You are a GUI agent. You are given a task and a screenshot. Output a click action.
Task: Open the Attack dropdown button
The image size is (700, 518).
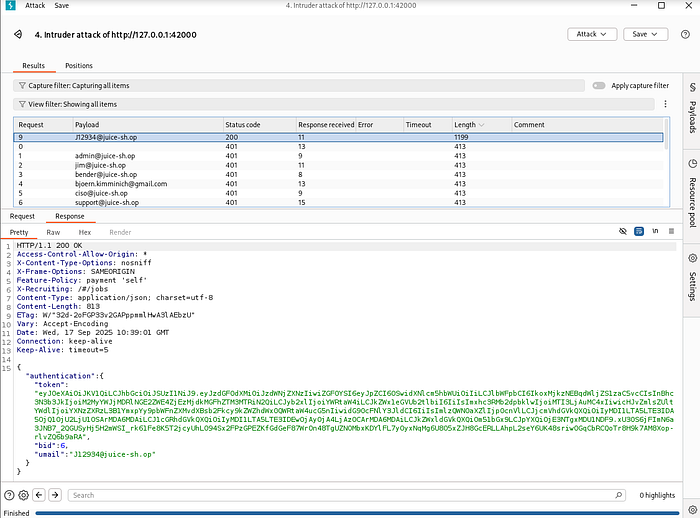click(592, 34)
